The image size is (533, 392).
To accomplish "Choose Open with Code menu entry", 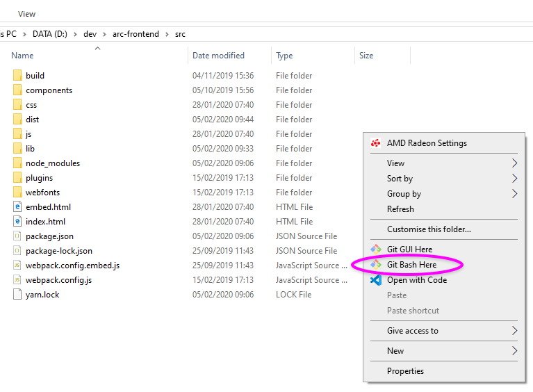I will point(444,280).
